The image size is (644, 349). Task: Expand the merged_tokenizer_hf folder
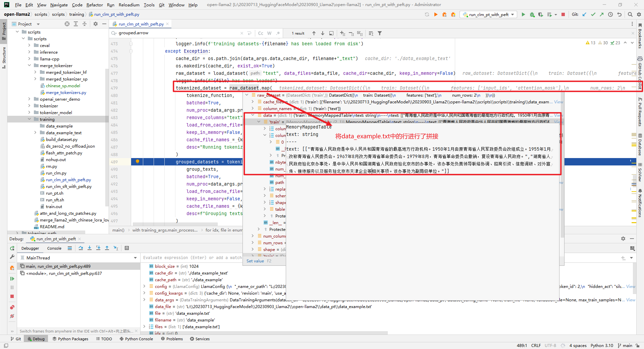[x=35, y=72]
